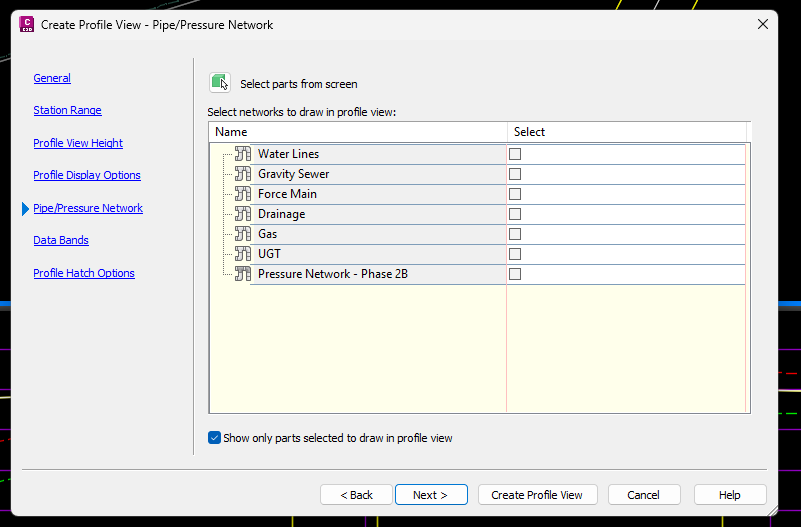Click the Select parts from screen icon

pos(220,83)
